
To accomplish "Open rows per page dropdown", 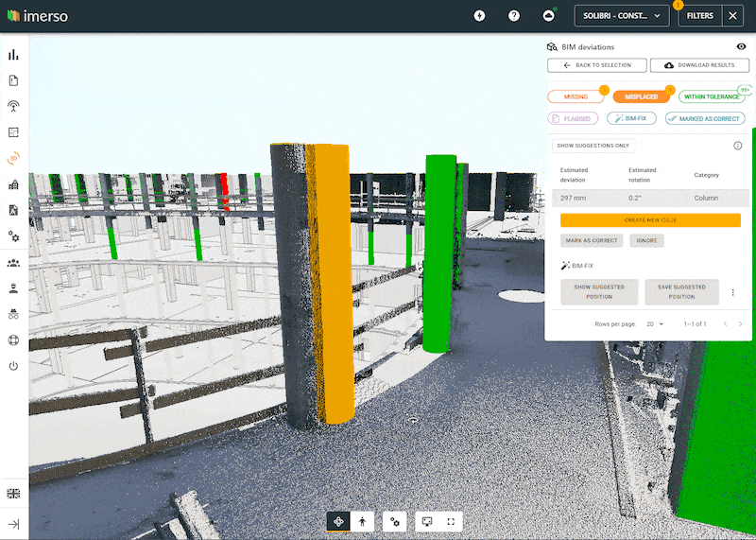I will 655,323.
